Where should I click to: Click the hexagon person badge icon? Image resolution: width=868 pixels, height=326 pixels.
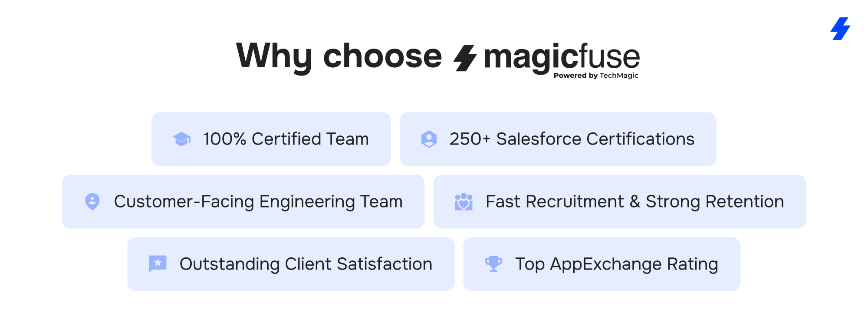[x=429, y=139]
